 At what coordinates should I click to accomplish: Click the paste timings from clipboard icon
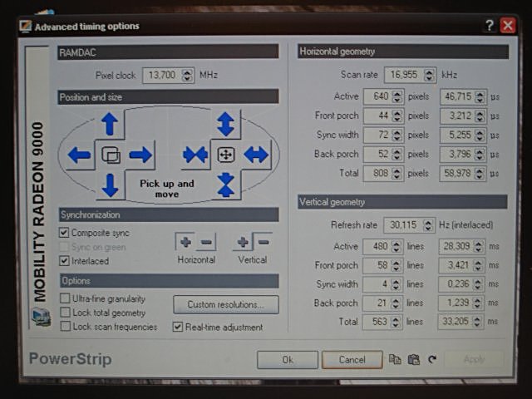tap(413, 359)
